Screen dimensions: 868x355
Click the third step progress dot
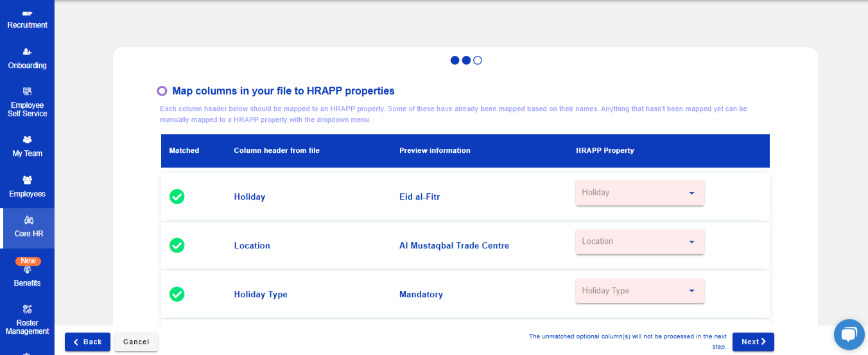click(x=477, y=60)
